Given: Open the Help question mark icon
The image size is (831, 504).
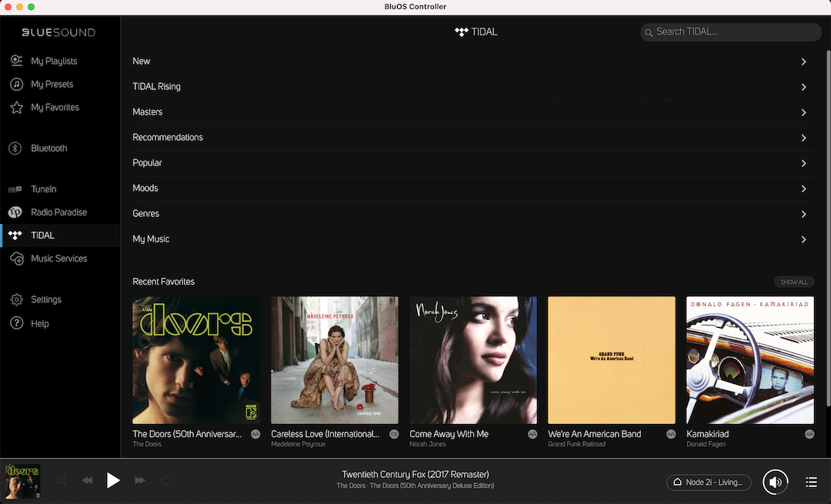Looking at the screenshot, I should coord(16,322).
